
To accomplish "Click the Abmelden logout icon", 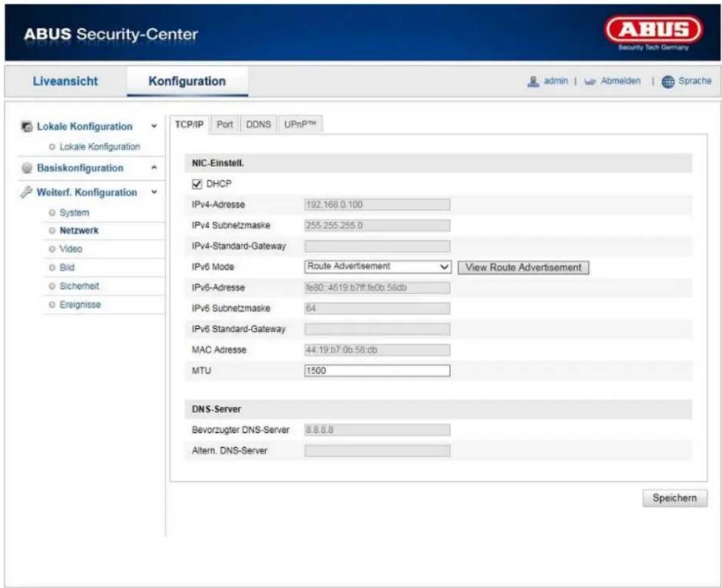I will [x=589, y=81].
